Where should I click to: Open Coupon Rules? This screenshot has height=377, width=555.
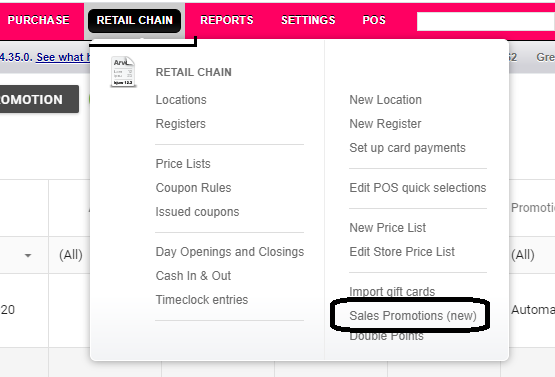point(193,188)
